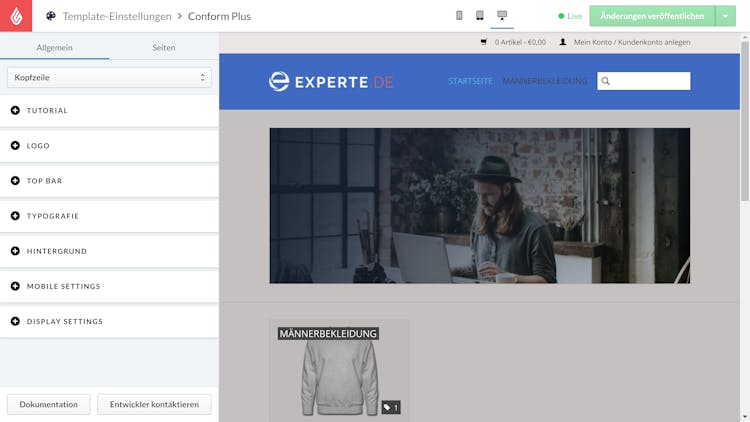The height and width of the screenshot is (422, 750).
Task: Click Änderungen veröffentlichen button
Action: pyautogui.click(x=652, y=16)
